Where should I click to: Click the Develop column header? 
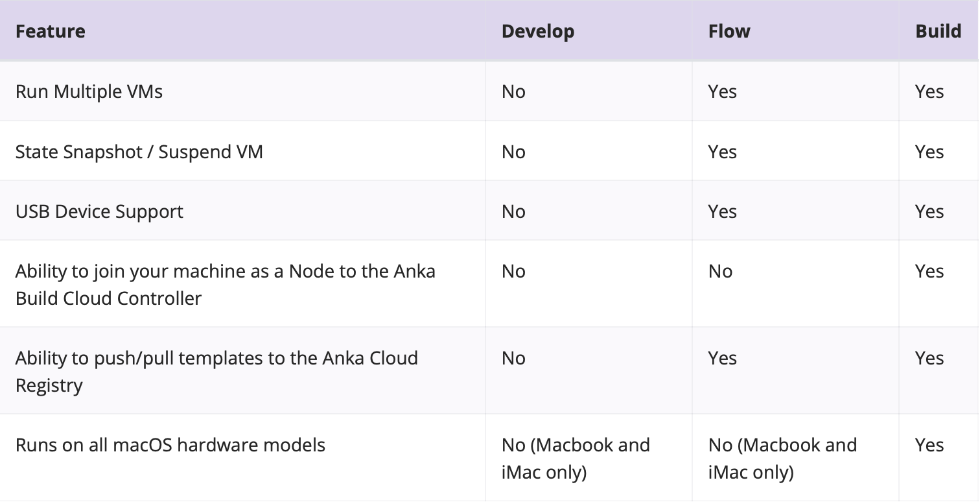538,31
